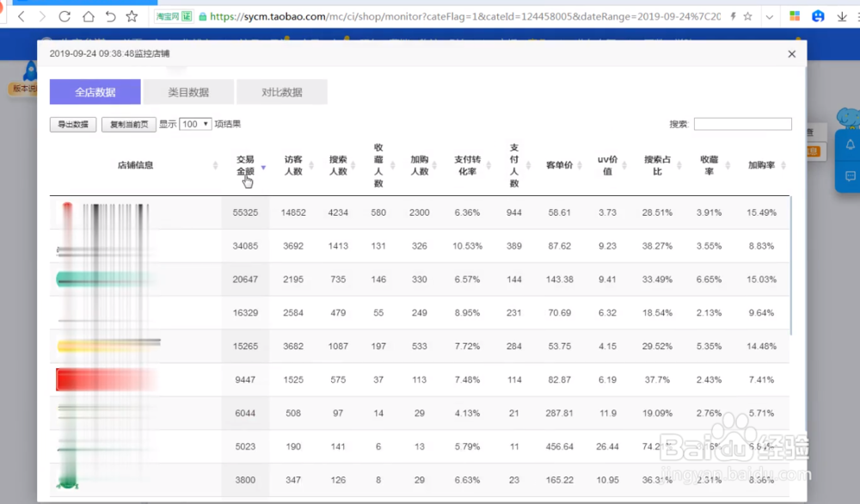Select the 38.27% search share cell

[658, 246]
